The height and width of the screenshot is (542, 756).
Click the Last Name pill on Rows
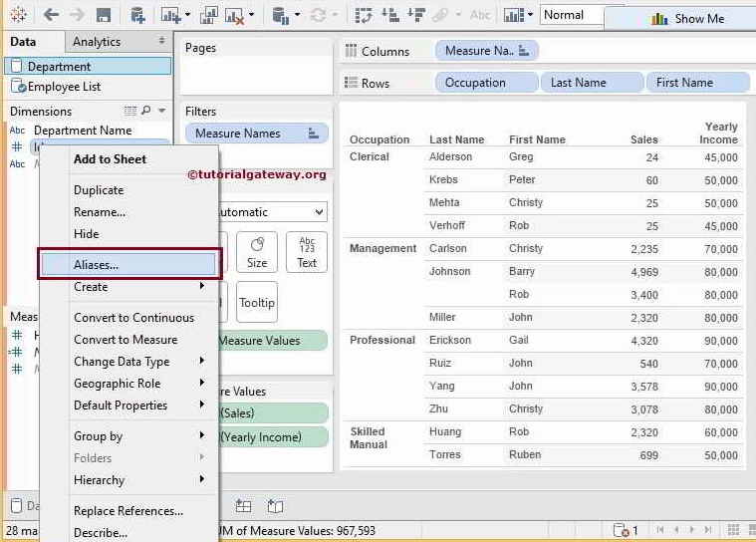(x=592, y=83)
